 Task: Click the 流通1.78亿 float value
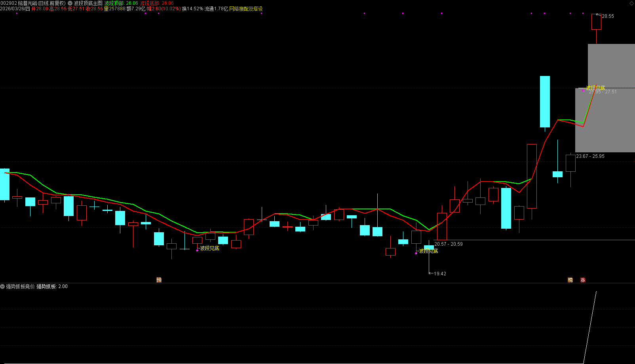pos(216,9)
